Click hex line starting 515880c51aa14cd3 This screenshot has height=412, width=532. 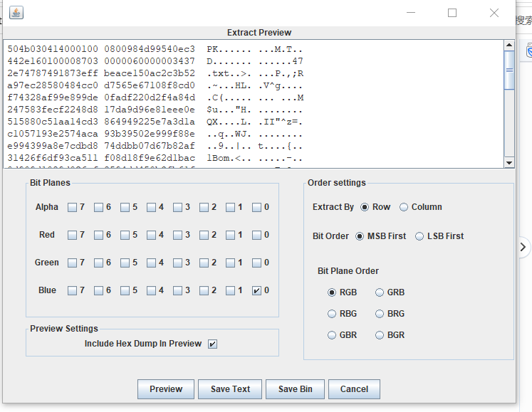point(155,122)
